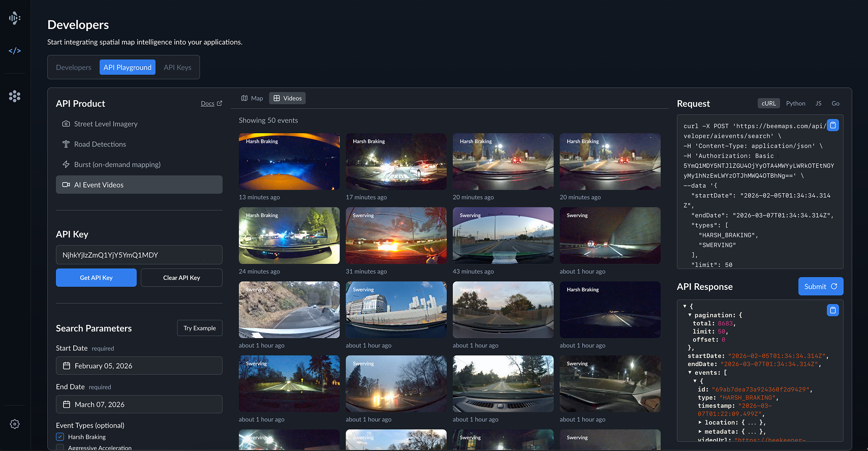Select Burst (on-demand mapping) API product
The height and width of the screenshot is (451, 868).
coord(139,164)
